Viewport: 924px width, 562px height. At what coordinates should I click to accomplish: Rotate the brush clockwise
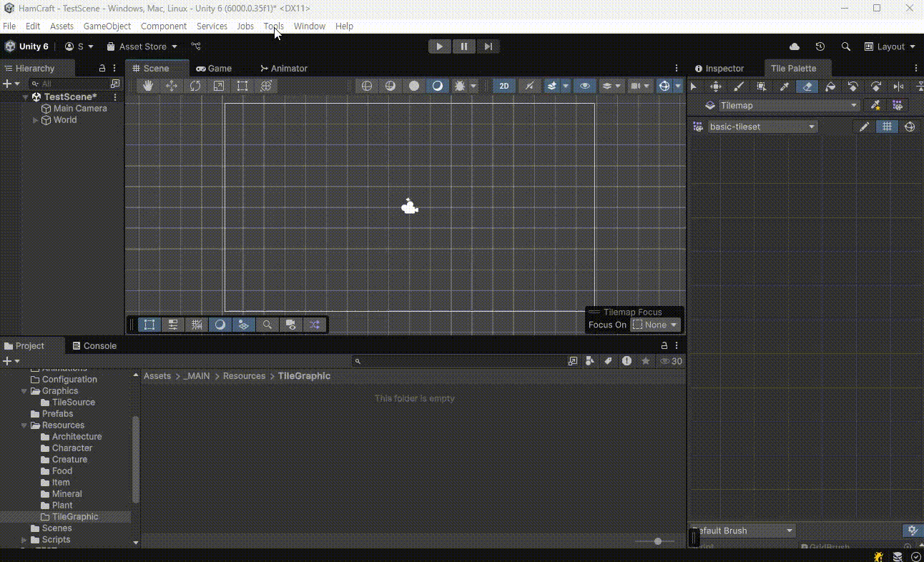point(876,87)
